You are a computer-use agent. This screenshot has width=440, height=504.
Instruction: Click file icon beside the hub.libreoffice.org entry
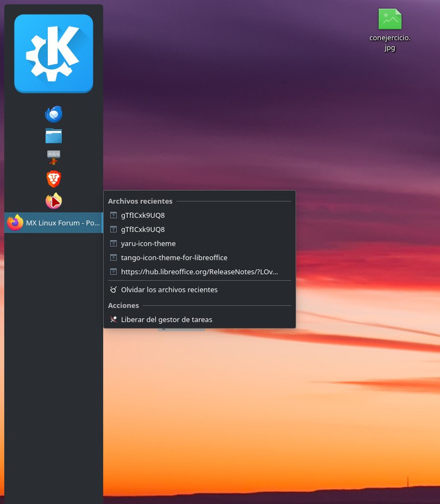(113, 272)
